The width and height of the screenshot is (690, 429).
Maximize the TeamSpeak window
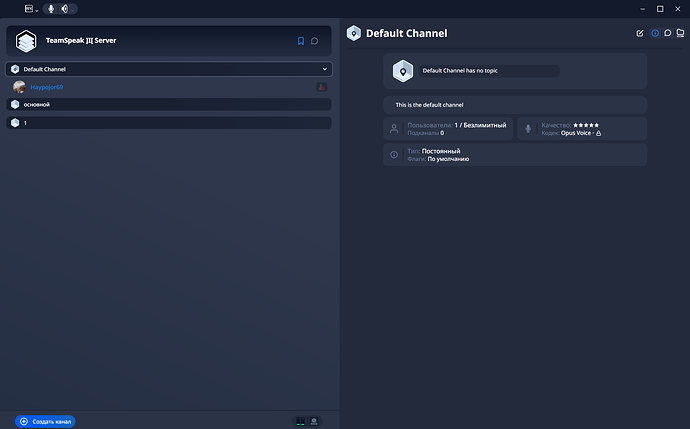[x=660, y=9]
